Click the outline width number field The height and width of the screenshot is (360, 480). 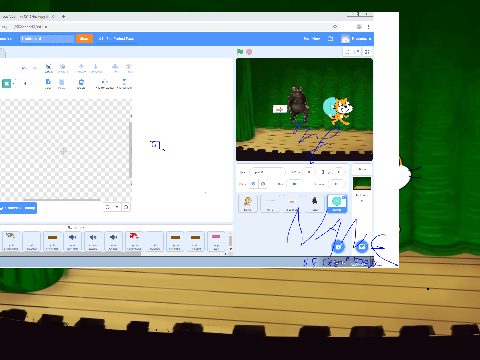coord(26,83)
